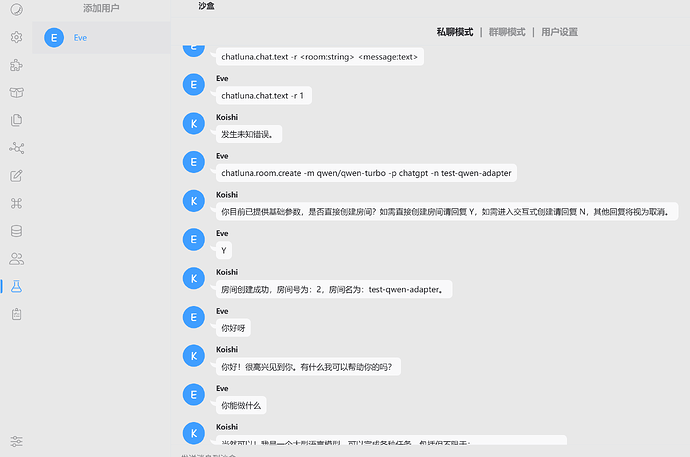Screen dimensions: 690x457
Task: Click Koishi avatar beside '你目前已提供基础参数' message
Action: click(194, 201)
